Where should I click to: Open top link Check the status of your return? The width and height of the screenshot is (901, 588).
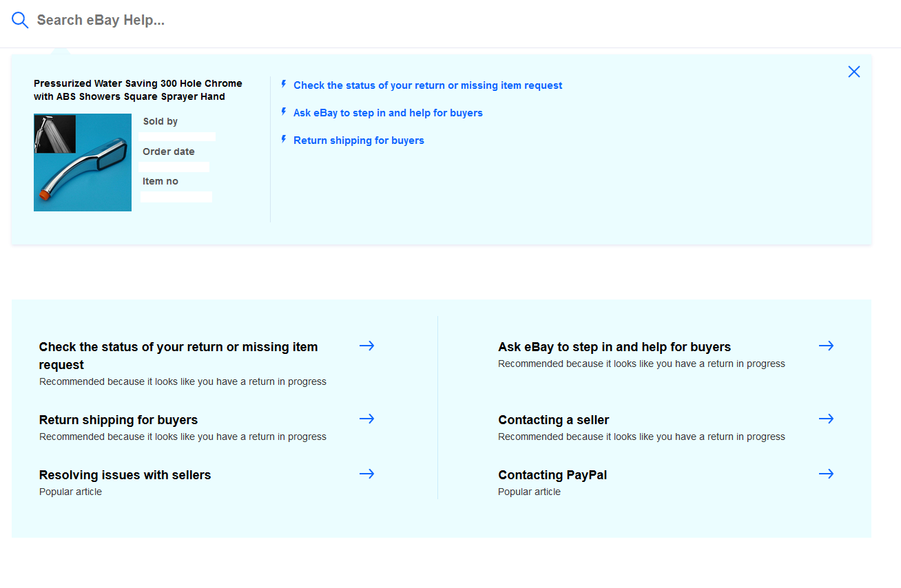point(428,85)
